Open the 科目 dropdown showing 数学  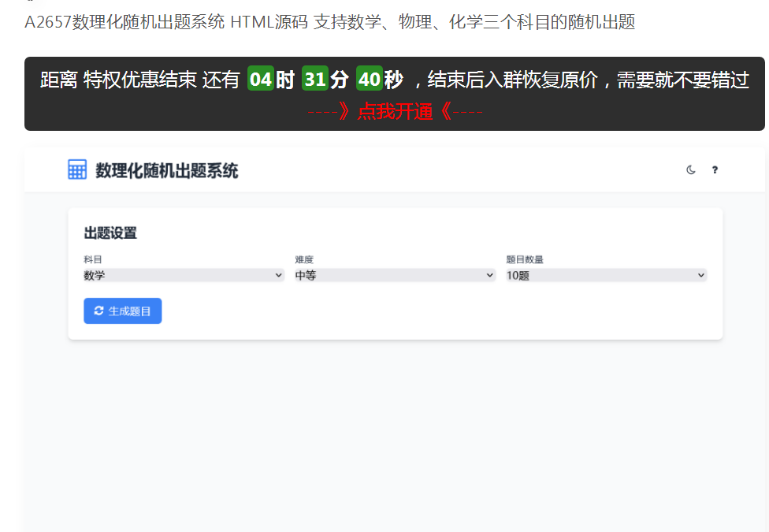(184, 275)
